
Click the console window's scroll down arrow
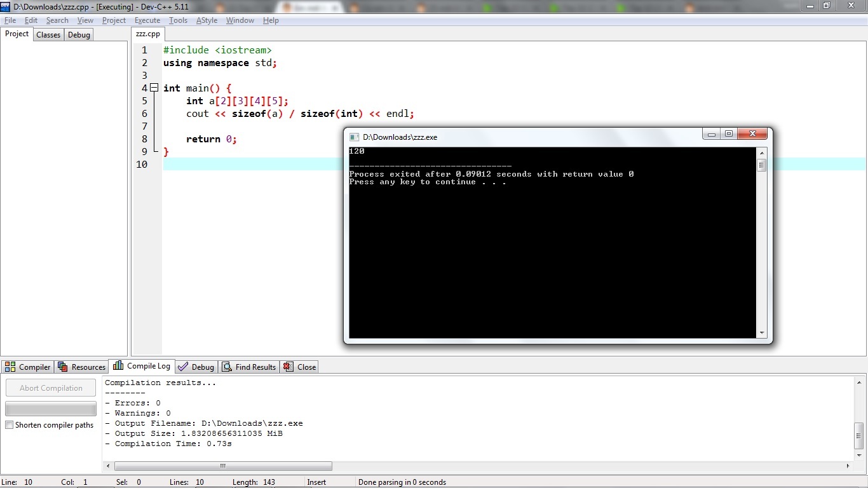tap(761, 333)
